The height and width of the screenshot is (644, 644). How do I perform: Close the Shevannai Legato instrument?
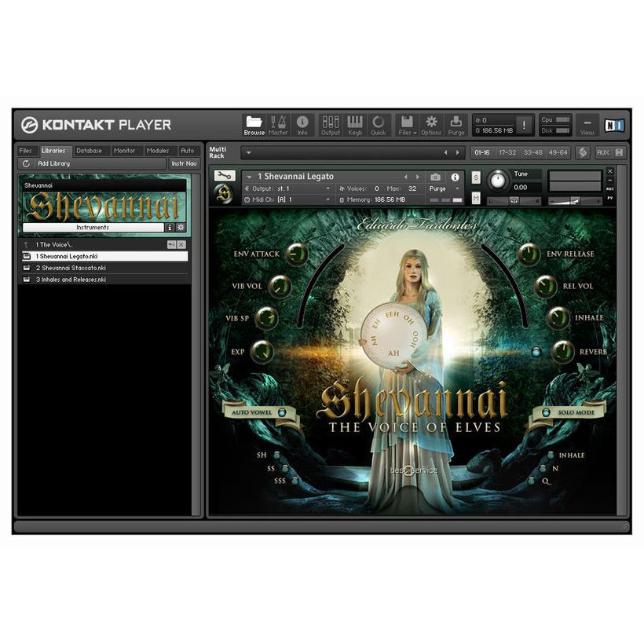coord(610,171)
